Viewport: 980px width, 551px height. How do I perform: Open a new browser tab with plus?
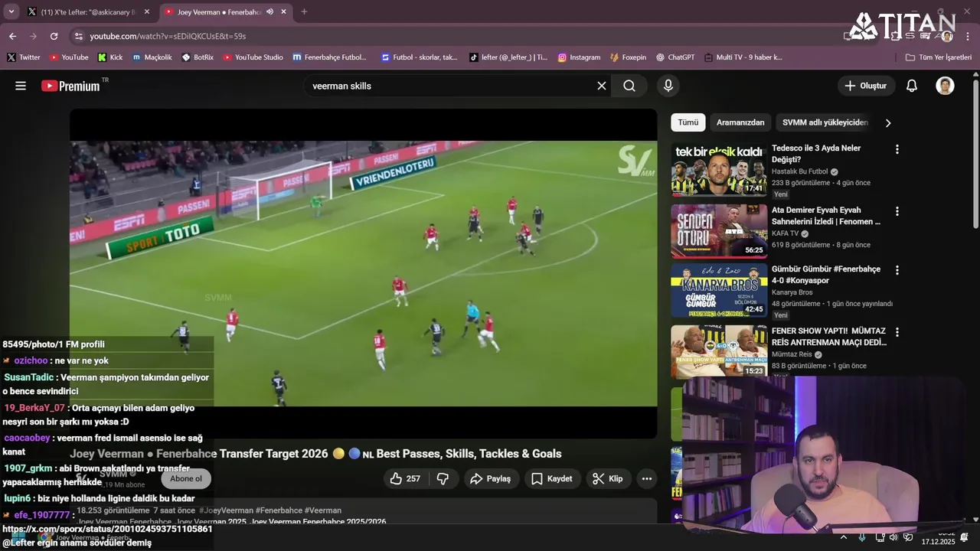(x=304, y=11)
